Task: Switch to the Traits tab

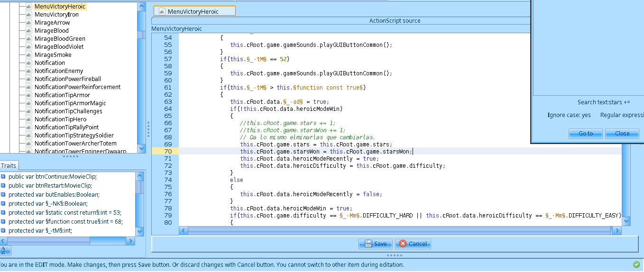Action: point(9,165)
